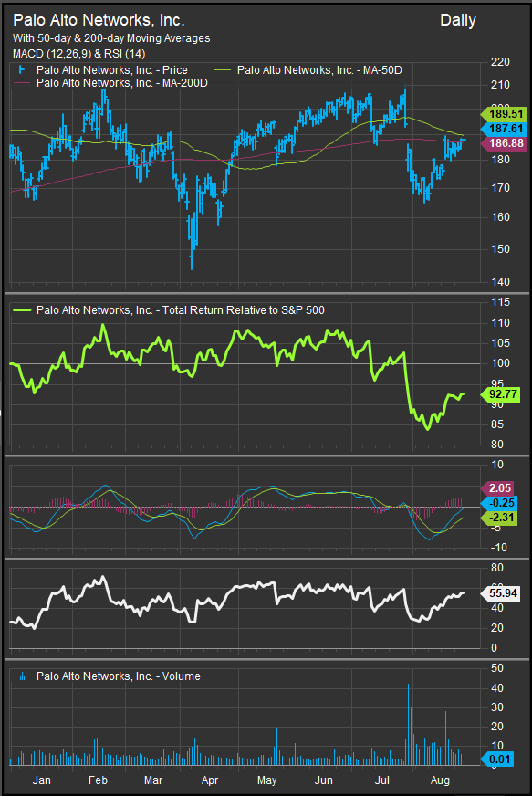This screenshot has height=796, width=532.
Task: Click the magenta MA-200D legend line
Action: [x=21, y=83]
